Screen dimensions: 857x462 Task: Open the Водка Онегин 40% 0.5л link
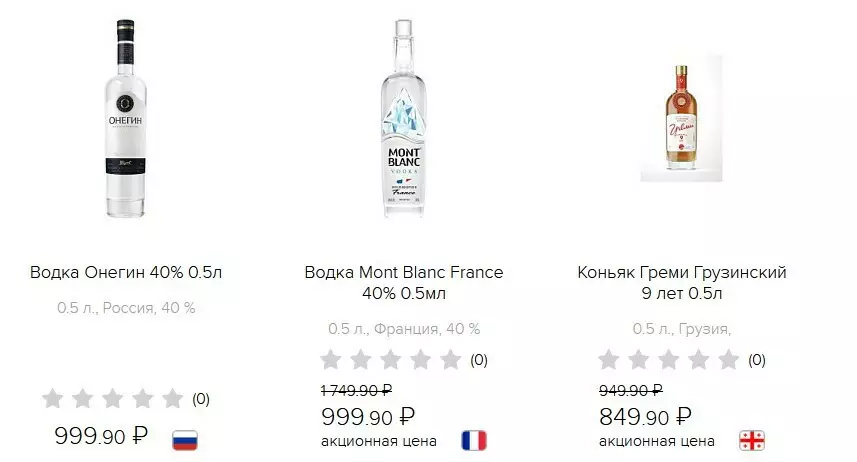pos(126,272)
